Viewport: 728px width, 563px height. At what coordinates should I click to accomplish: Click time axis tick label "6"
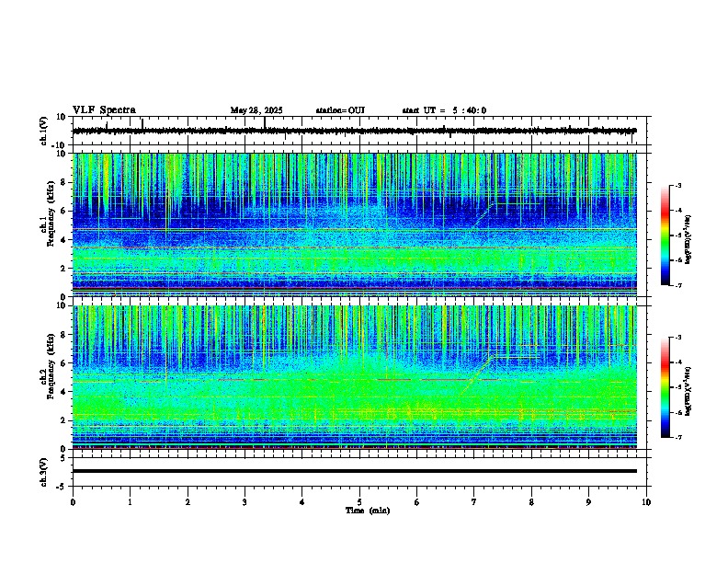click(x=417, y=502)
